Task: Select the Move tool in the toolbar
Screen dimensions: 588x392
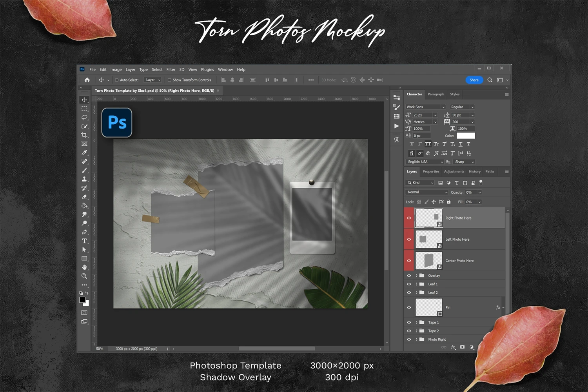Action: (84, 100)
